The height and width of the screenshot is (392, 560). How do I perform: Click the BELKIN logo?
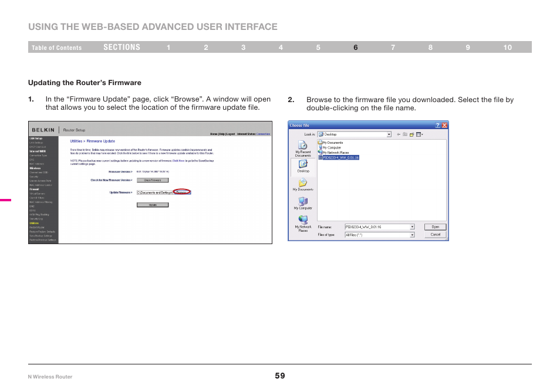click(43, 130)
